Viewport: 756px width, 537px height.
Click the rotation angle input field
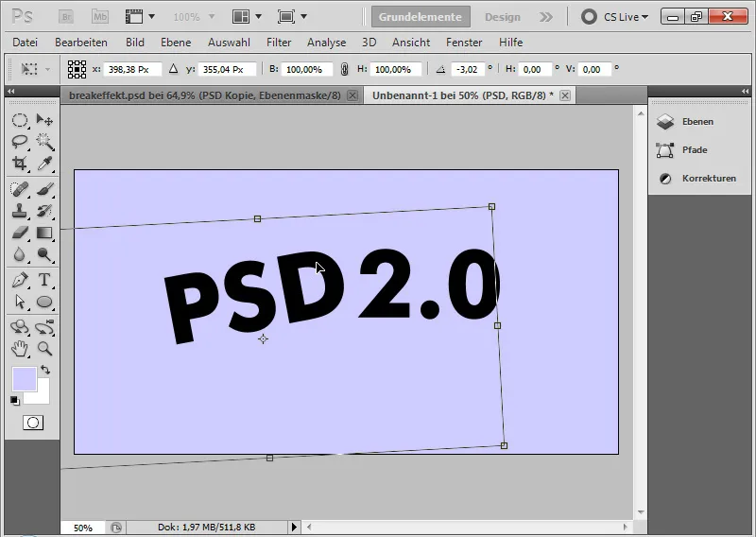tap(467, 69)
